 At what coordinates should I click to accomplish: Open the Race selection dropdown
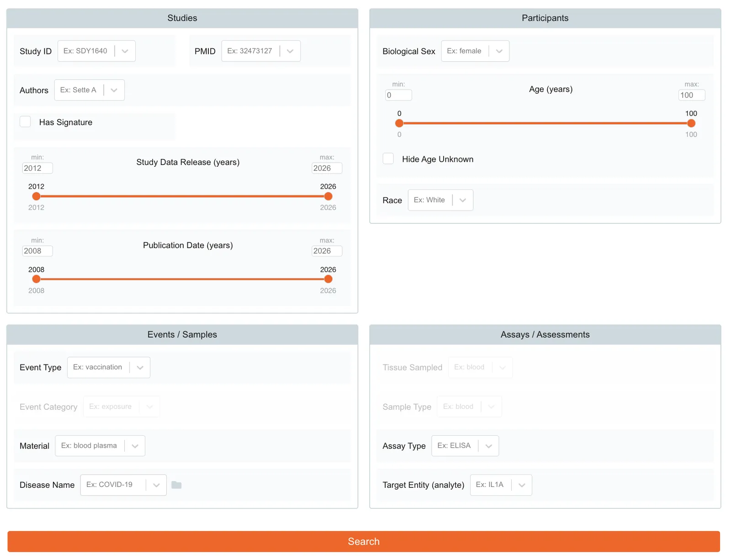point(462,200)
